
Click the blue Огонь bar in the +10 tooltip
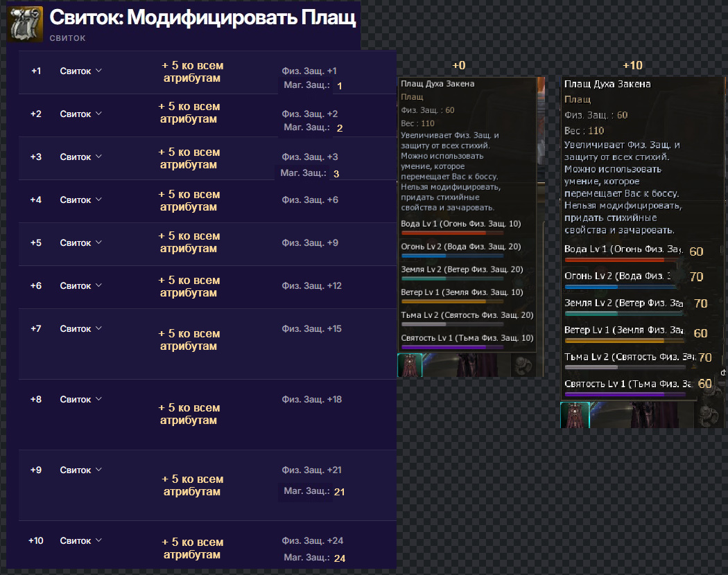[624, 285]
